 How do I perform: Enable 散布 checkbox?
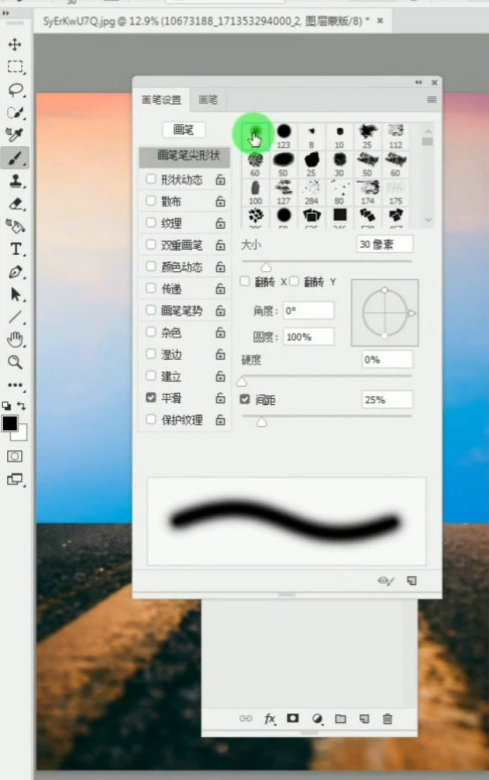[151, 200]
